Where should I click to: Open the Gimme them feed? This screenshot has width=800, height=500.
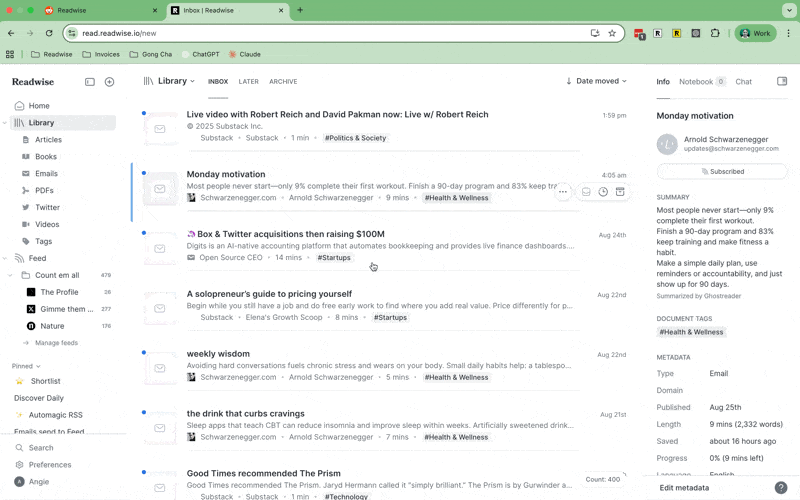pyautogui.click(x=66, y=309)
